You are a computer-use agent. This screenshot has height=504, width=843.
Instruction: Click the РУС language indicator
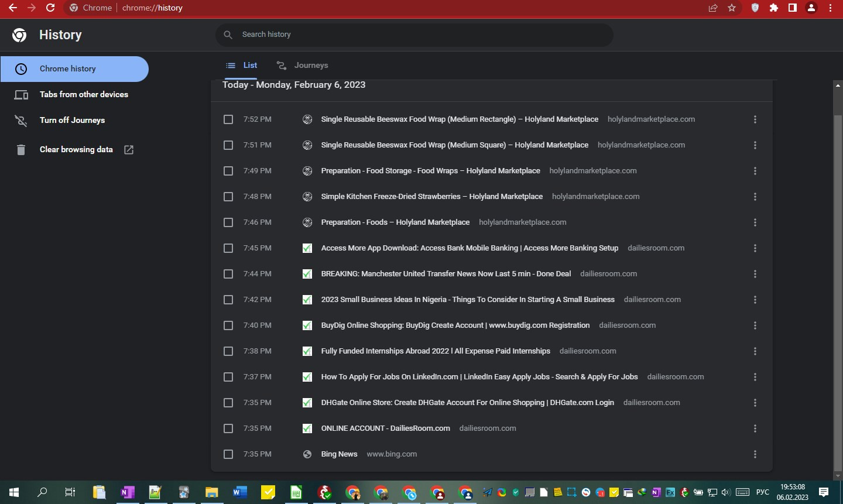(763, 492)
